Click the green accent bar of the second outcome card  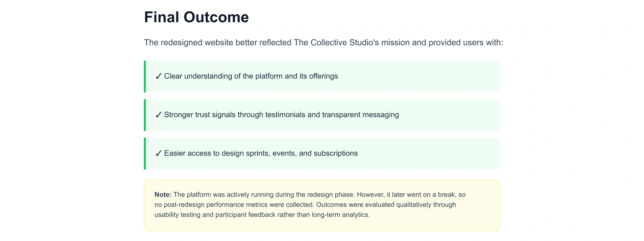pyautogui.click(x=145, y=115)
